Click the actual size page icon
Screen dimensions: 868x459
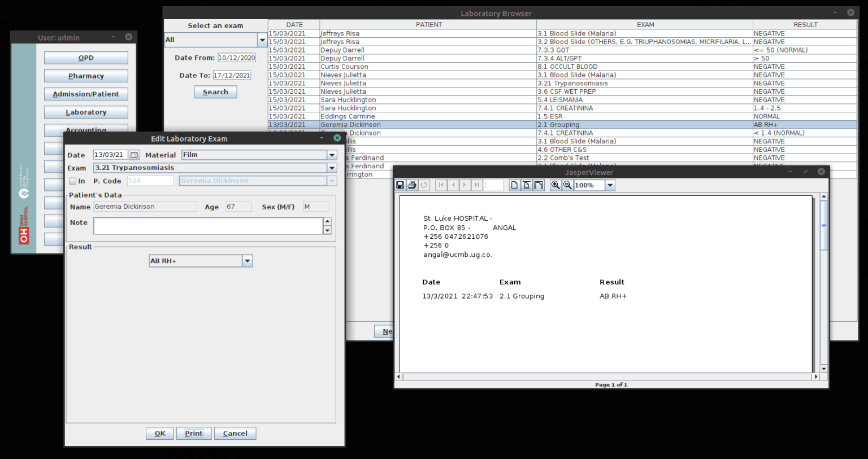point(514,185)
